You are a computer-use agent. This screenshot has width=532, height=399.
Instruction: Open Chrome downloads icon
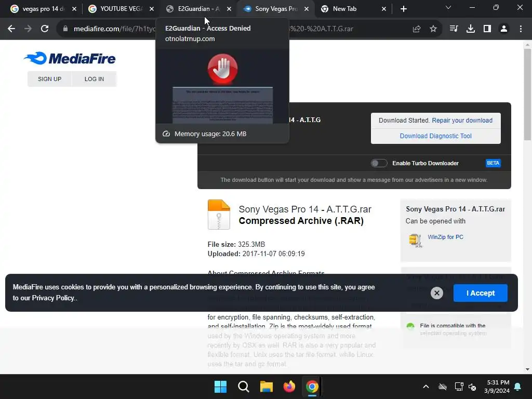[x=471, y=29]
